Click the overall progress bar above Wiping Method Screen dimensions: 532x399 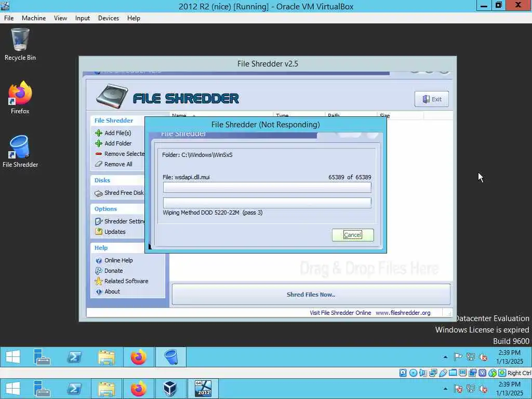pyautogui.click(x=267, y=203)
